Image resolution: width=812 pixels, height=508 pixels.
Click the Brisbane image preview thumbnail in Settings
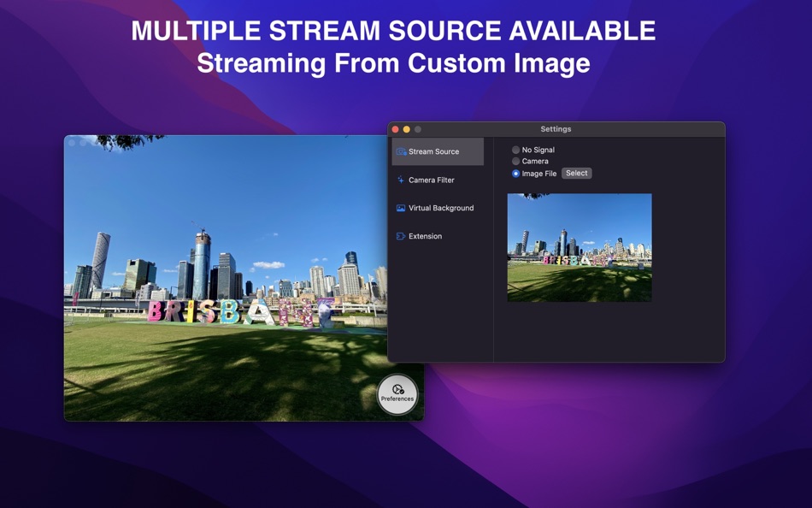[580, 247]
